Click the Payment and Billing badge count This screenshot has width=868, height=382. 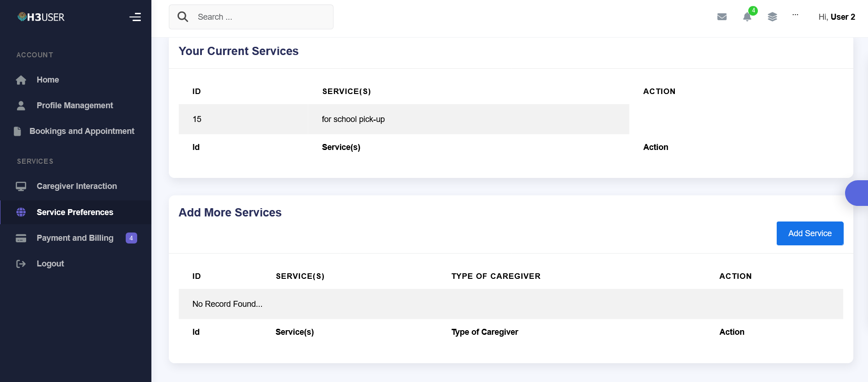click(x=131, y=238)
